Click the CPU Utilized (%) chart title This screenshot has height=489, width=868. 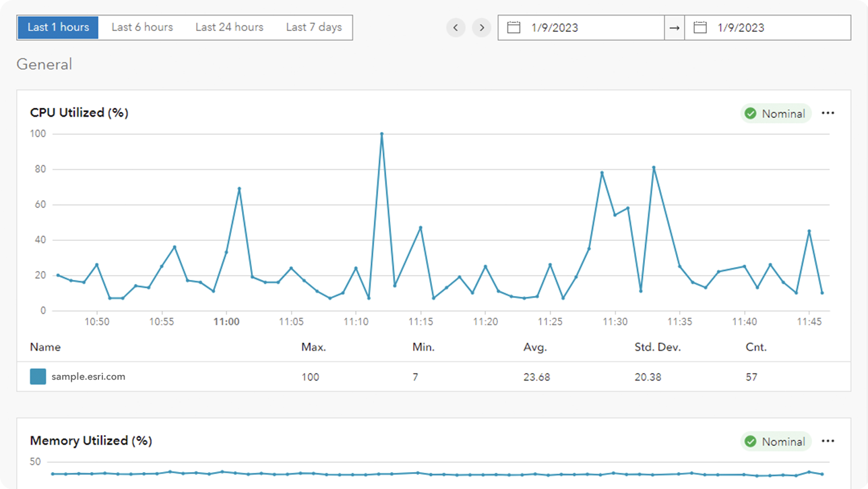(79, 113)
